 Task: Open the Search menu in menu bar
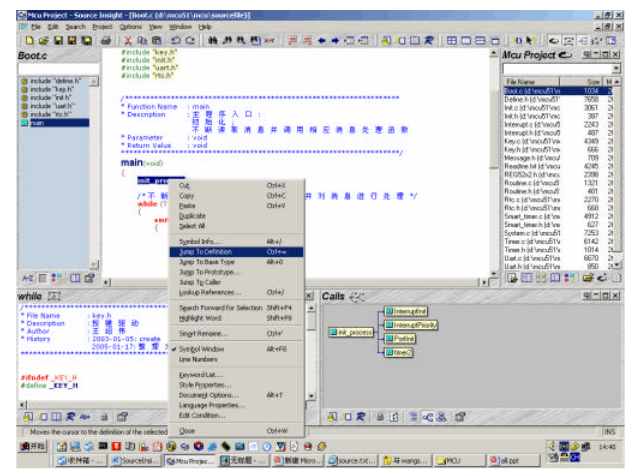(x=76, y=26)
